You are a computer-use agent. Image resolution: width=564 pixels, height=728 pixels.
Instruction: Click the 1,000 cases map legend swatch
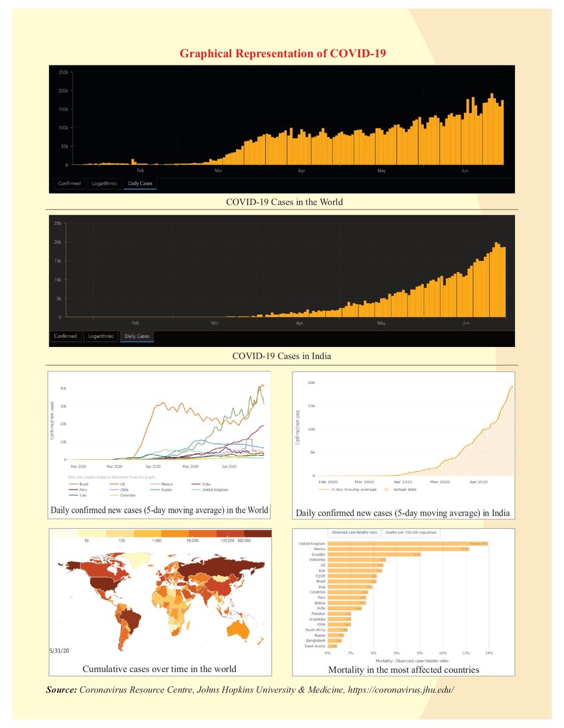[148, 533]
